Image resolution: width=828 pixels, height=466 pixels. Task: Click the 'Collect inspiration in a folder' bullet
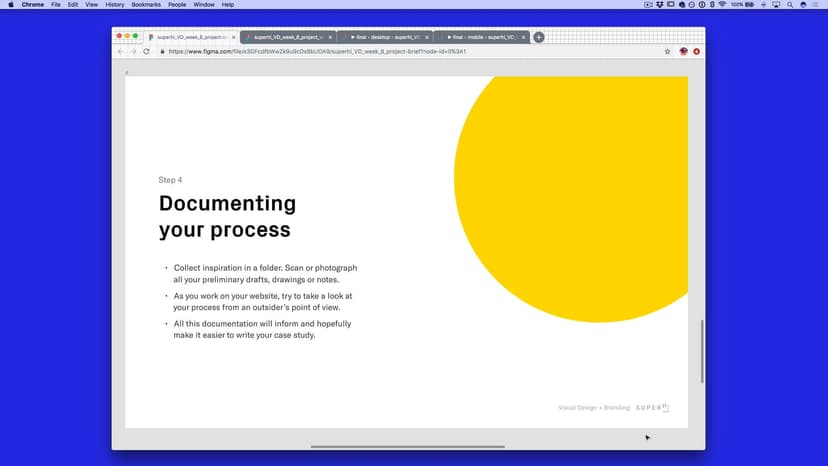coord(265,274)
